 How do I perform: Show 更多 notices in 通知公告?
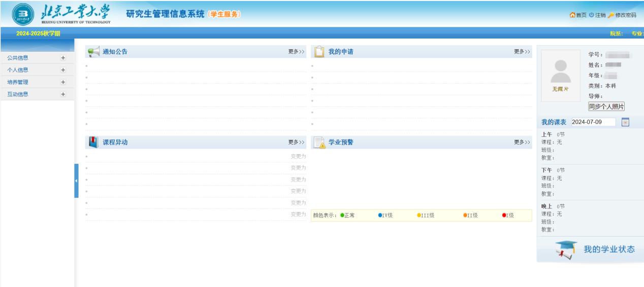(x=296, y=52)
